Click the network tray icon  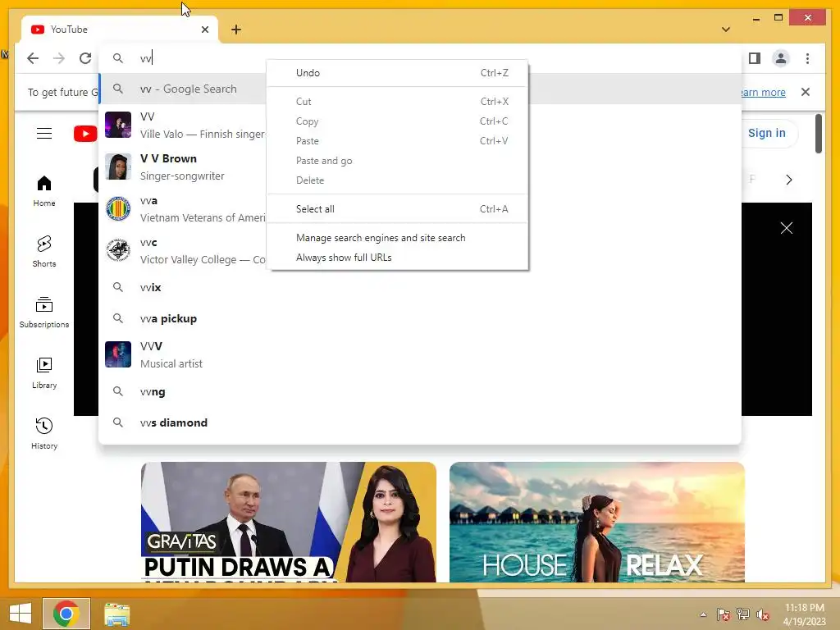[x=743, y=614]
